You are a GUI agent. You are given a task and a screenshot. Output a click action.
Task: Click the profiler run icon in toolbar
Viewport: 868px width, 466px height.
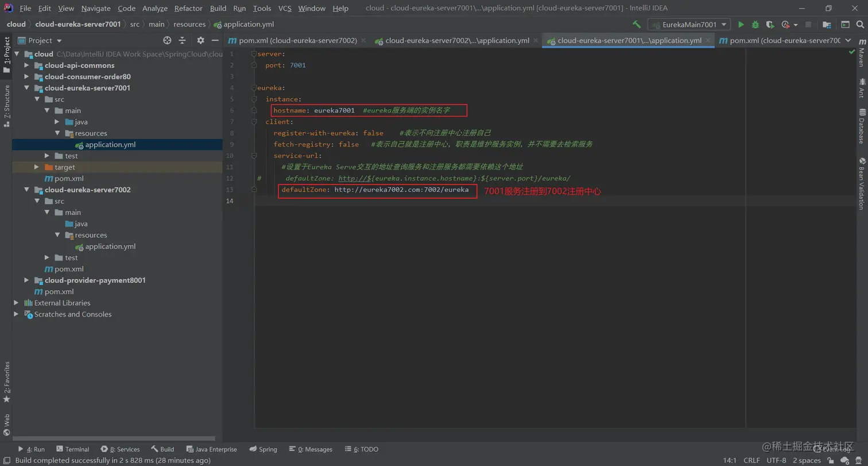[785, 25]
